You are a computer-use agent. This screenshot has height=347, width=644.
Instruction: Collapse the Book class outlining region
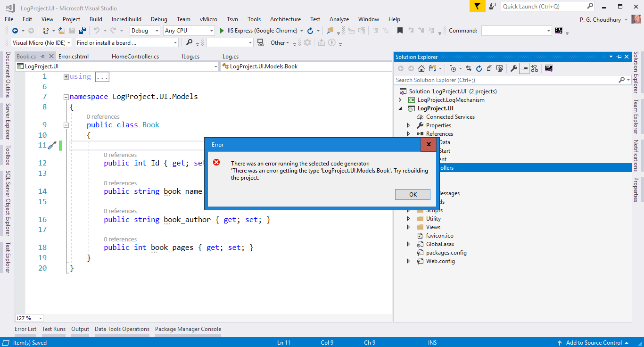coord(66,125)
